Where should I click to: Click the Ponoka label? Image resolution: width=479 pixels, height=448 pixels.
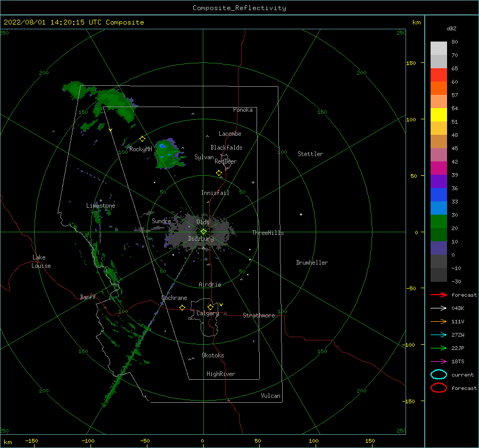[243, 110]
